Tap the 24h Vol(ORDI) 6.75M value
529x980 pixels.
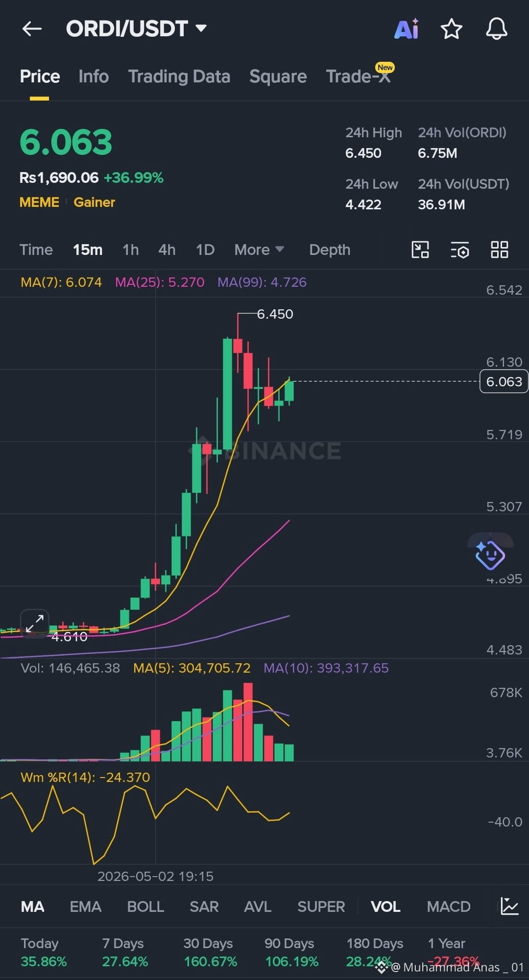pyautogui.click(x=437, y=153)
